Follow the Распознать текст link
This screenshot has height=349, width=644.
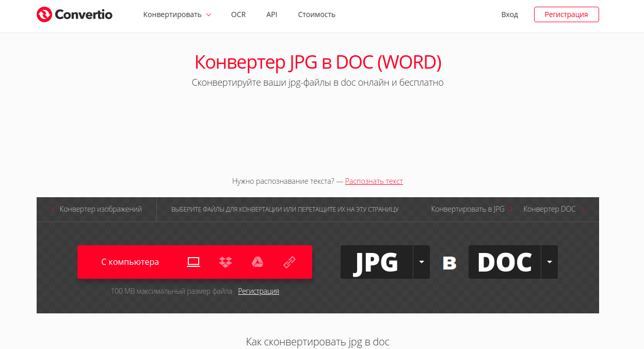(374, 181)
